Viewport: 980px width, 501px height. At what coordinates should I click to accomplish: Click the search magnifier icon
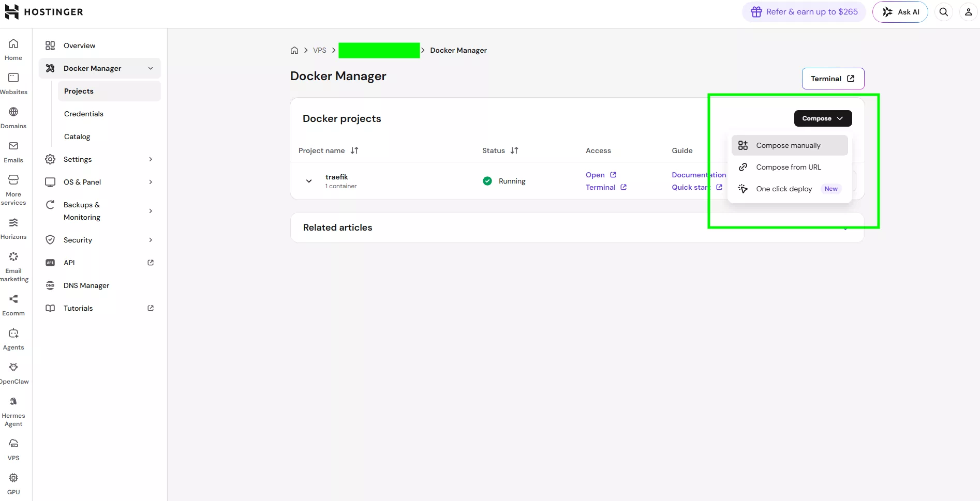944,12
